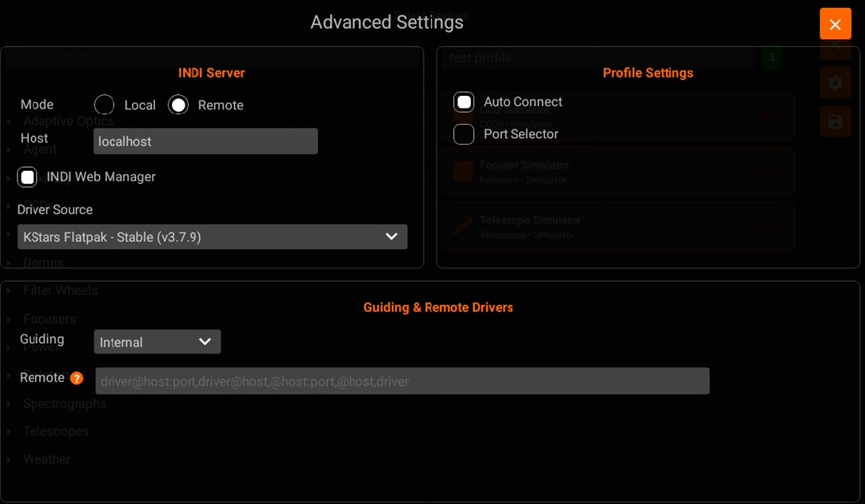
Task: Open the Driver Source dropdown
Action: coord(213,236)
